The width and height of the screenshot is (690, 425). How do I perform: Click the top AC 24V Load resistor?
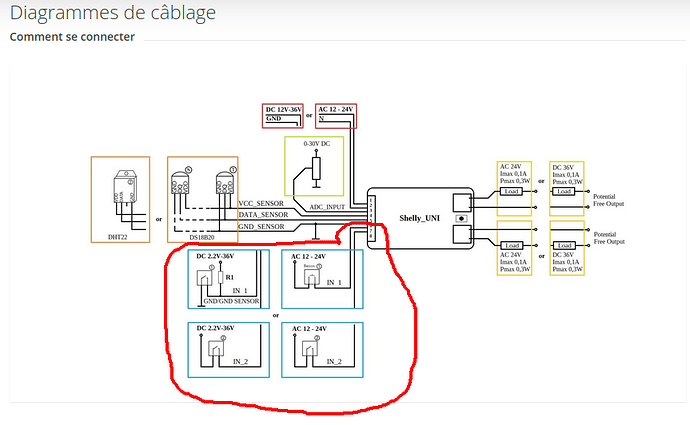[x=513, y=190]
